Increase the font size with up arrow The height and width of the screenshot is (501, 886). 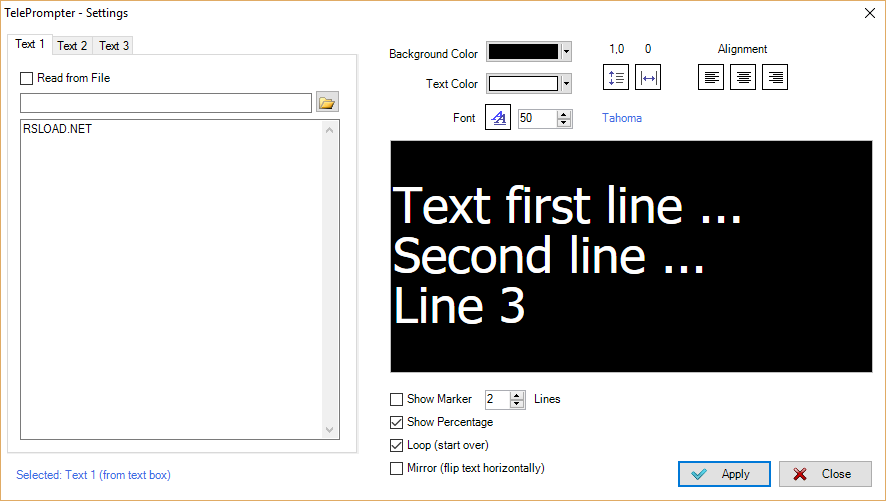point(563,114)
